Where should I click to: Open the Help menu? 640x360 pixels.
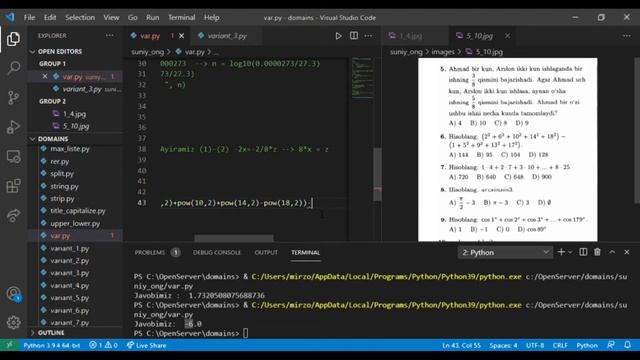point(212,18)
